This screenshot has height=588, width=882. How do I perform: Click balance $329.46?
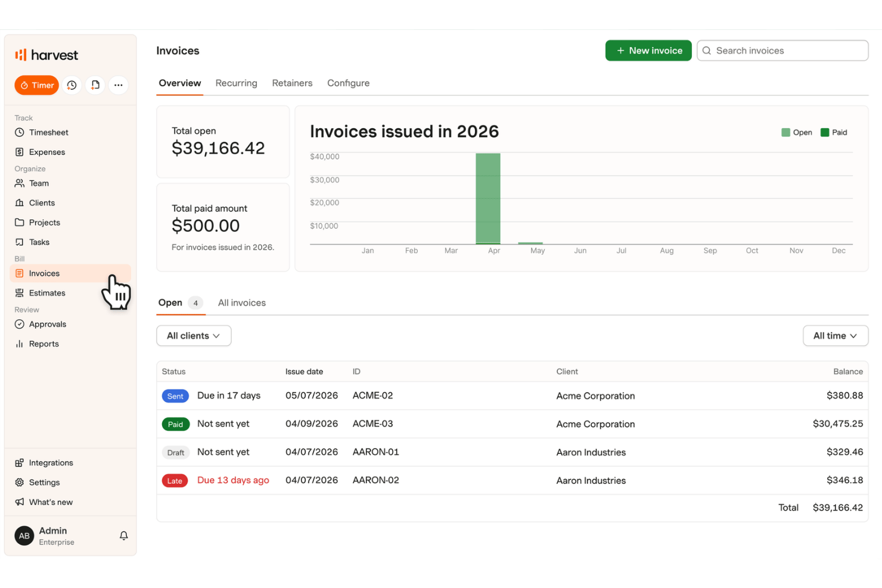pyautogui.click(x=844, y=452)
